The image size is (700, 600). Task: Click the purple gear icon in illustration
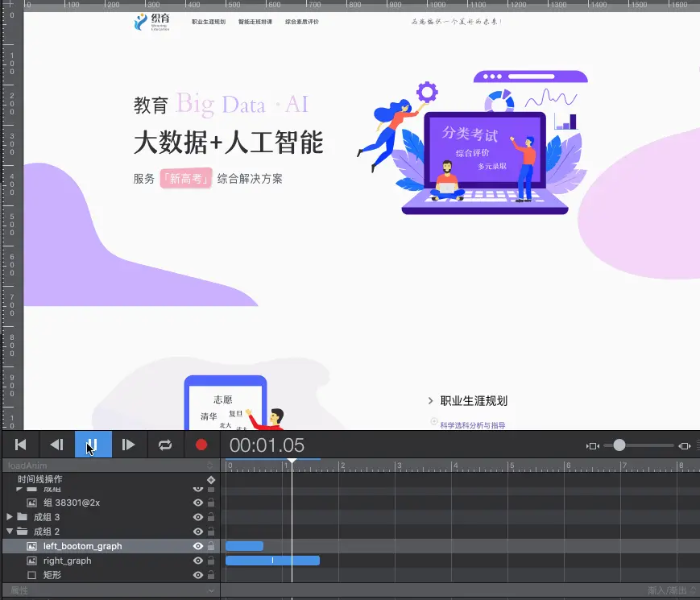427,93
